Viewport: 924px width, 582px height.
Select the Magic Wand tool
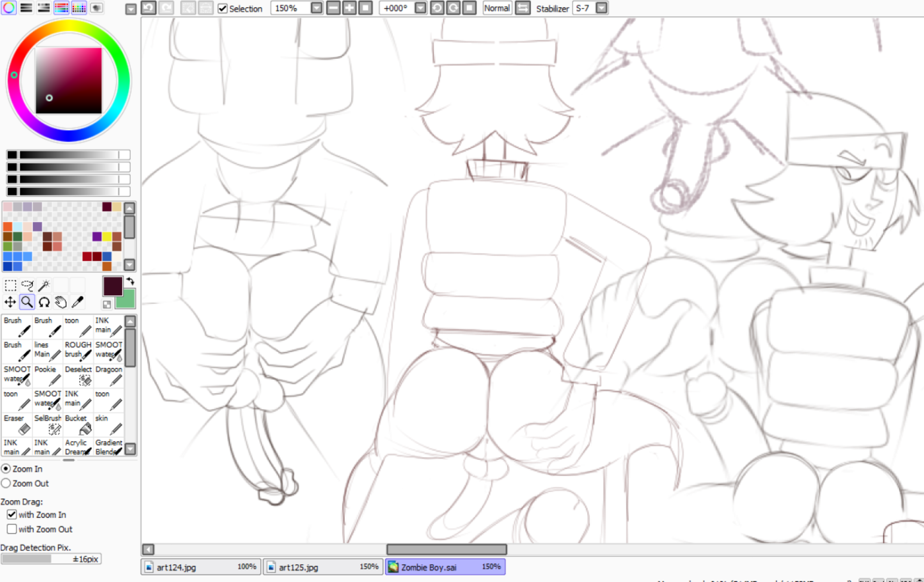(x=44, y=285)
